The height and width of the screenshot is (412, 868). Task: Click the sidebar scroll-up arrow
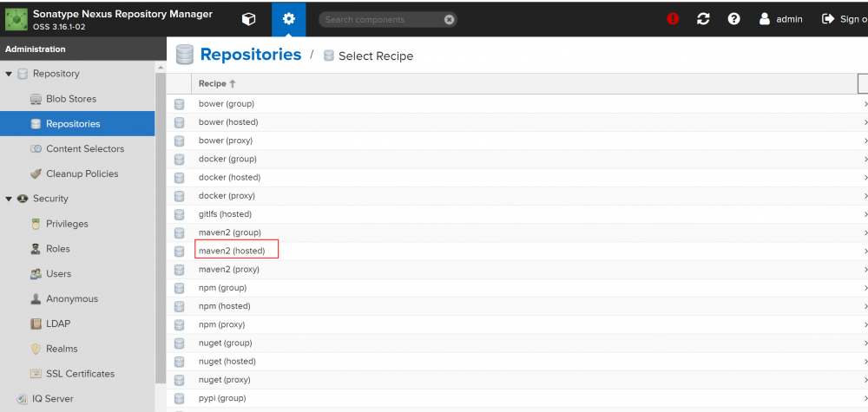(161, 68)
